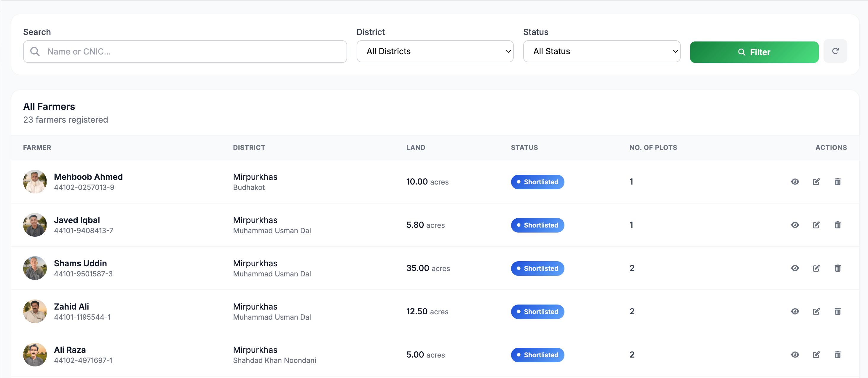Open Zahid Ali's profile photo
The width and height of the screenshot is (868, 378).
click(x=35, y=311)
